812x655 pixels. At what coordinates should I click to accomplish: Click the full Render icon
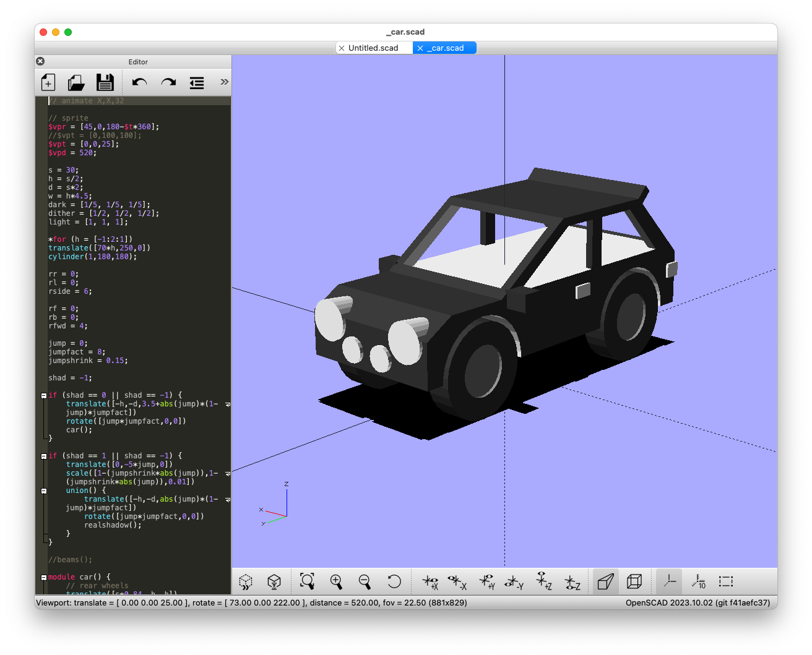pos(274,581)
